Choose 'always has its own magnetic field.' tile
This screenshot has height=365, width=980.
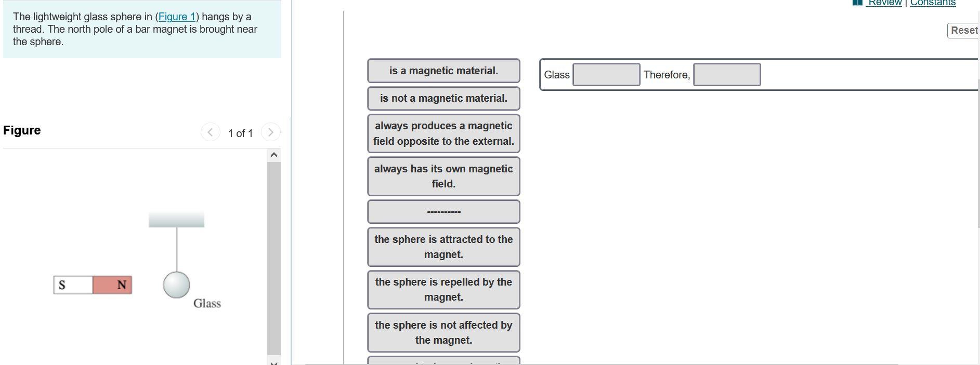[x=443, y=176]
